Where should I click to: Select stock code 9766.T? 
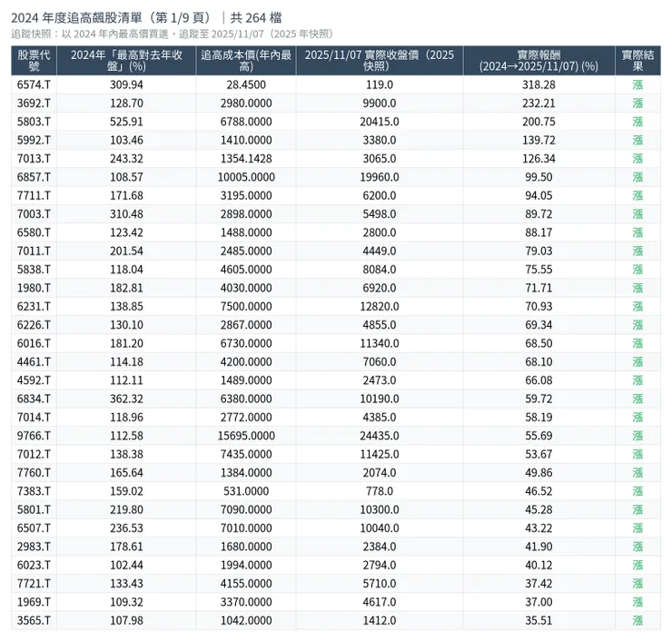click(34, 436)
